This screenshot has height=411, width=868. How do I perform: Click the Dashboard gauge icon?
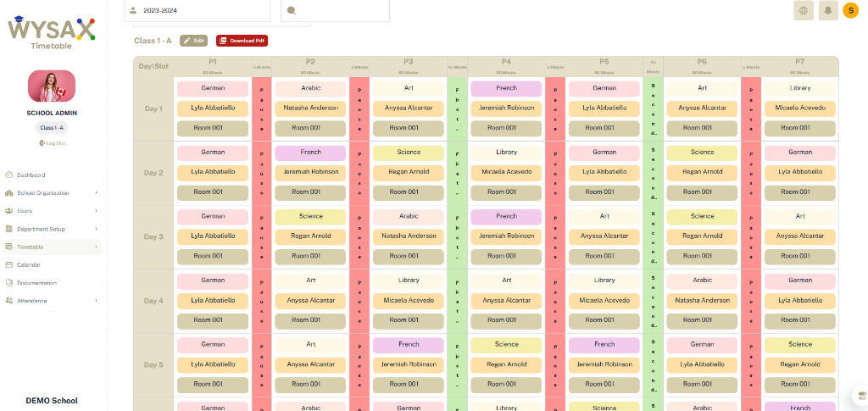(x=8, y=175)
